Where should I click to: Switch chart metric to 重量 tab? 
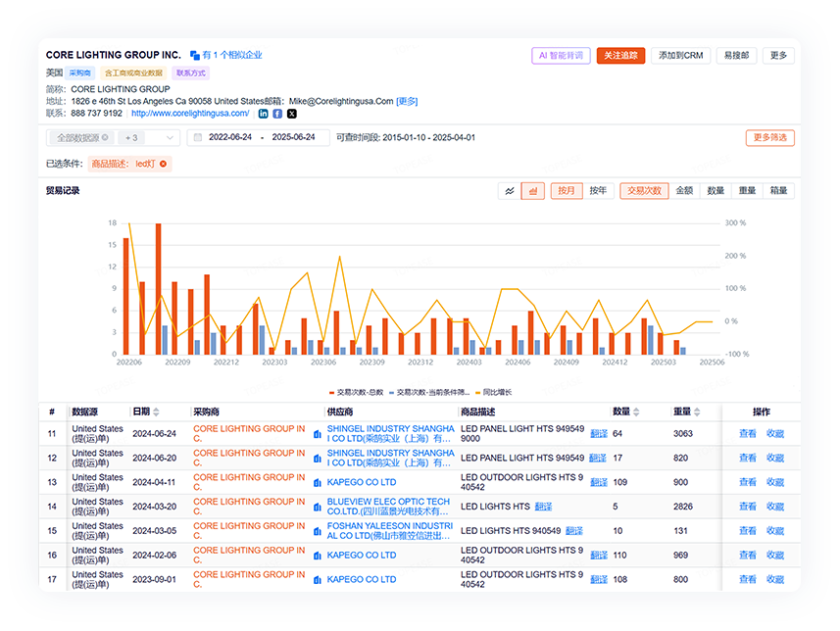click(x=747, y=191)
